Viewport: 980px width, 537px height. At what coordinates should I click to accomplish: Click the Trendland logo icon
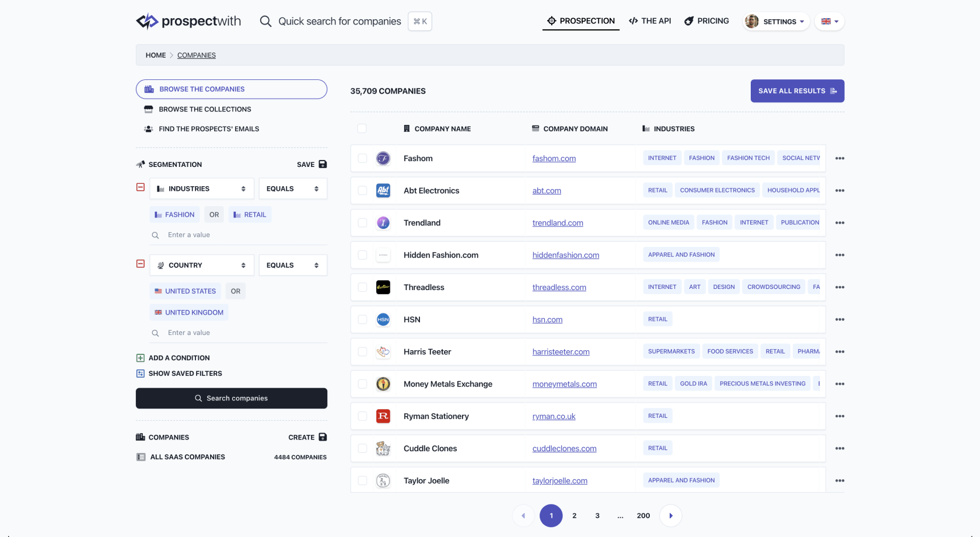[x=383, y=222]
